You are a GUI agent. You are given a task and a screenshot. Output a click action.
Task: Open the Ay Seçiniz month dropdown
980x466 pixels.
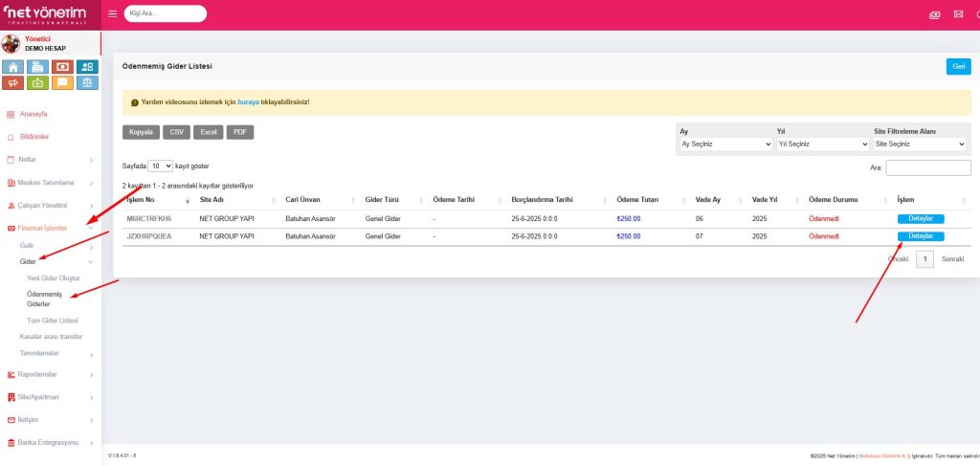click(x=724, y=144)
